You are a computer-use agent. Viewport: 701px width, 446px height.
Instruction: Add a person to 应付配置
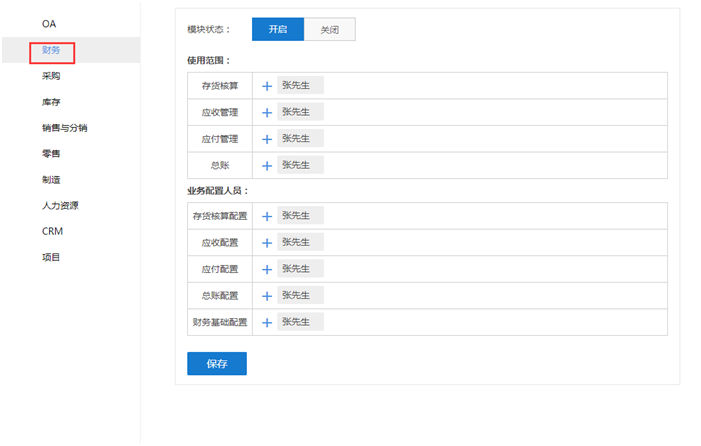pos(267,269)
